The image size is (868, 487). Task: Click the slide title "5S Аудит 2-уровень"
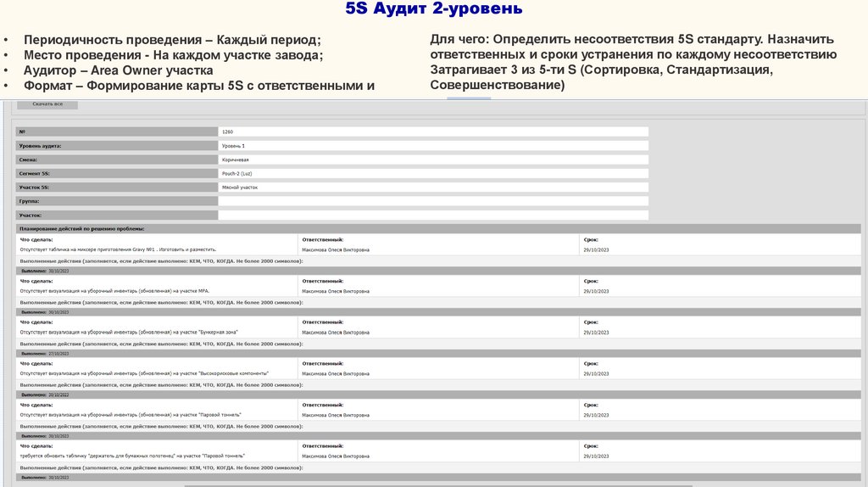click(434, 8)
